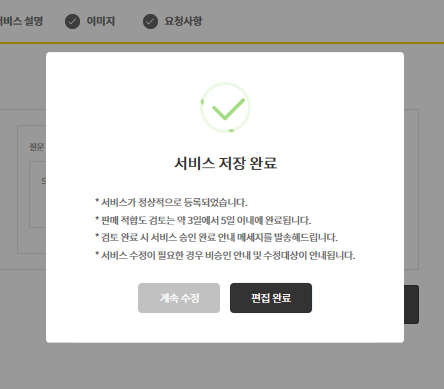Click the 서비스 저장 완료 heading
444x389 pixels.
coord(225,163)
